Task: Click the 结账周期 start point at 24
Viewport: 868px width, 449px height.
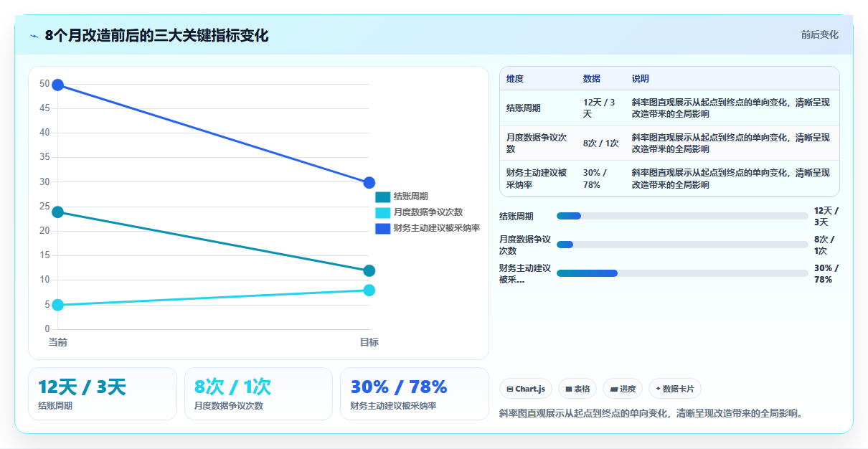Action: tap(58, 212)
